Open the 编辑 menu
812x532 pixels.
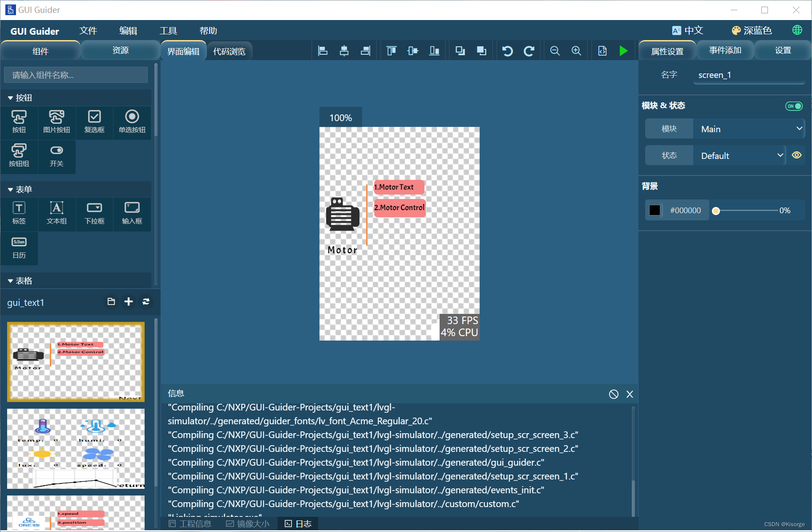[x=128, y=31]
